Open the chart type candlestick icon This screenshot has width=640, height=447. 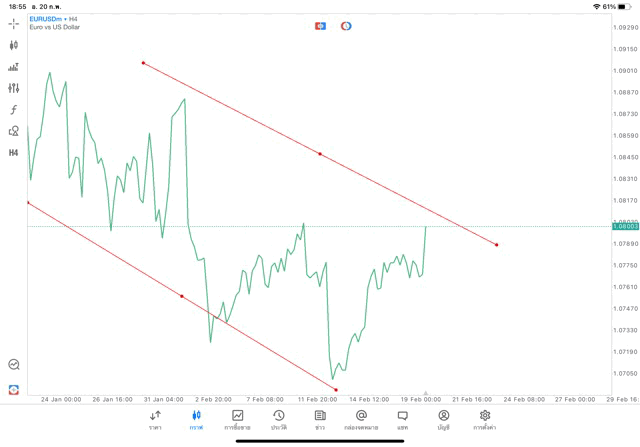point(14,45)
